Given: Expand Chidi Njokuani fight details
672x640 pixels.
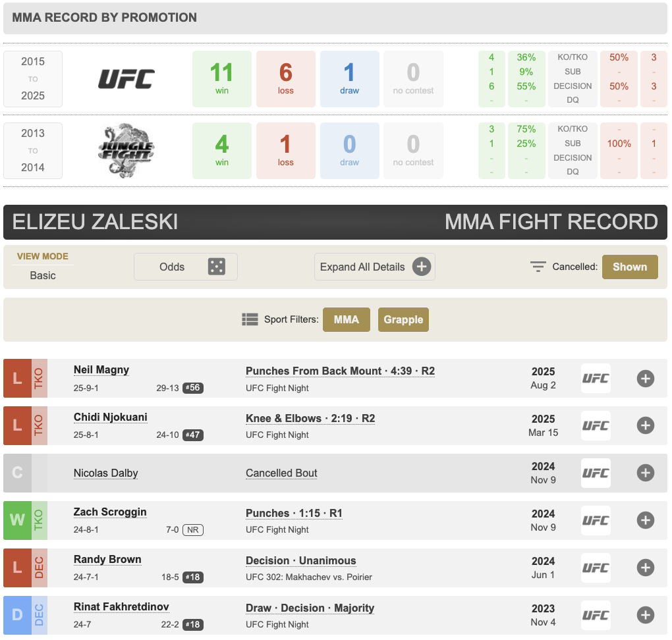Looking at the screenshot, I should click(645, 426).
